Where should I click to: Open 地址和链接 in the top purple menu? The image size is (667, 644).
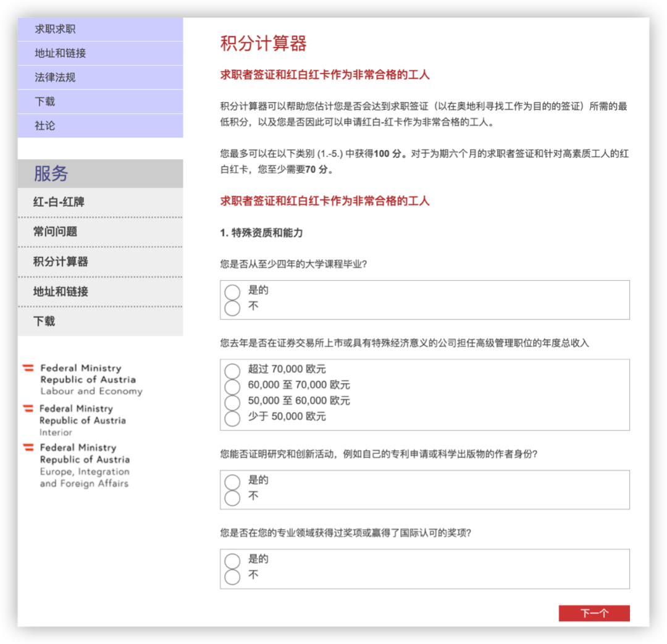[x=100, y=53]
